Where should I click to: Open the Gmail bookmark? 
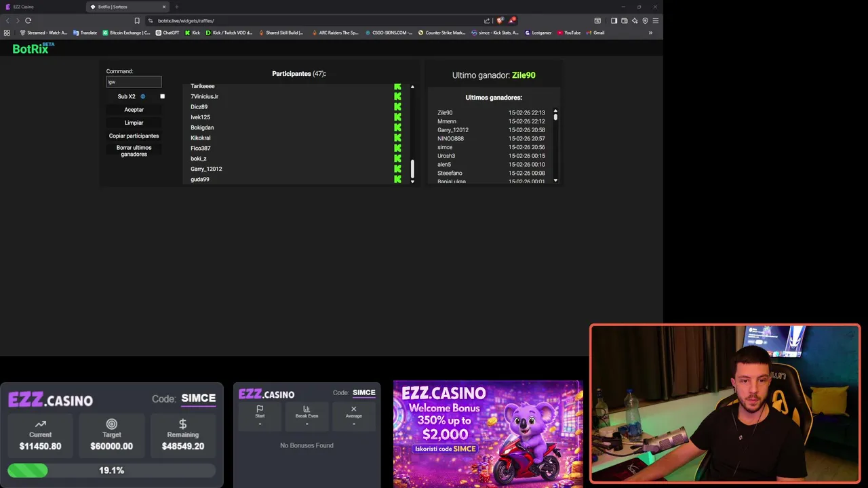(595, 33)
